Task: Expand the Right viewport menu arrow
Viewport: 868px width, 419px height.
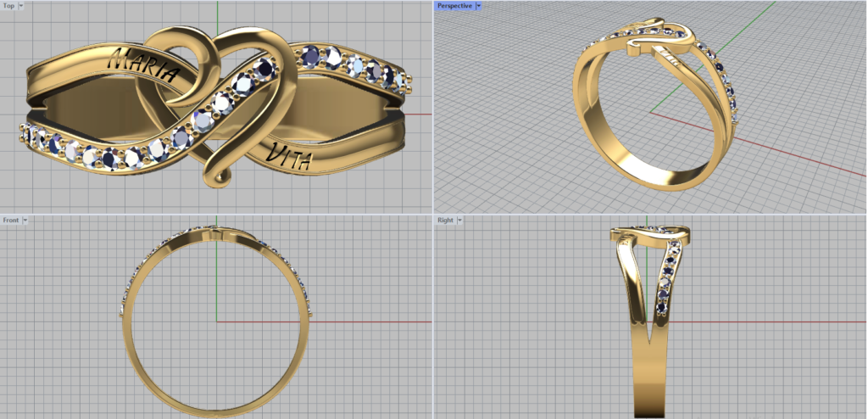Action: (459, 220)
